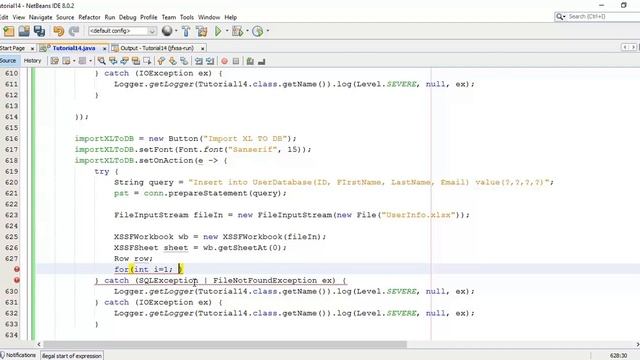Viewport: 640px width, 360px height.
Task: Open the Source menu
Action: point(65,17)
